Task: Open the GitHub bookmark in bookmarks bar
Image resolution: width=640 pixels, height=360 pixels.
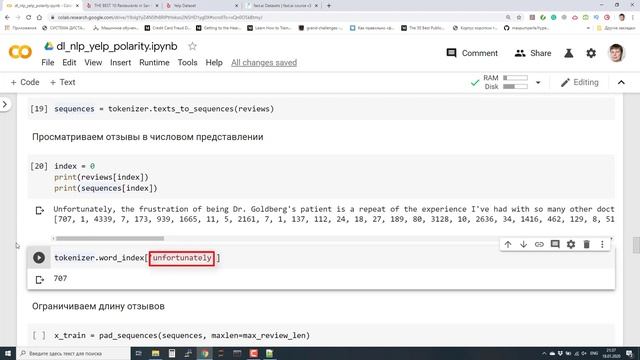Action: [x=527, y=28]
